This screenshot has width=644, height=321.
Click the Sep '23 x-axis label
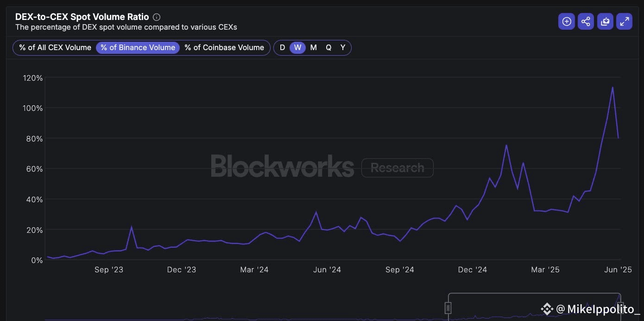pos(109,270)
